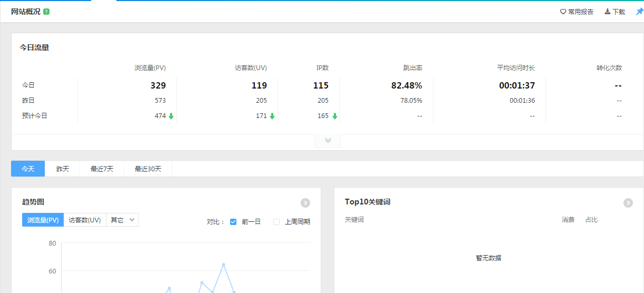Click the IP数 column header
Screen dimensions: 644x293
tap(322, 68)
